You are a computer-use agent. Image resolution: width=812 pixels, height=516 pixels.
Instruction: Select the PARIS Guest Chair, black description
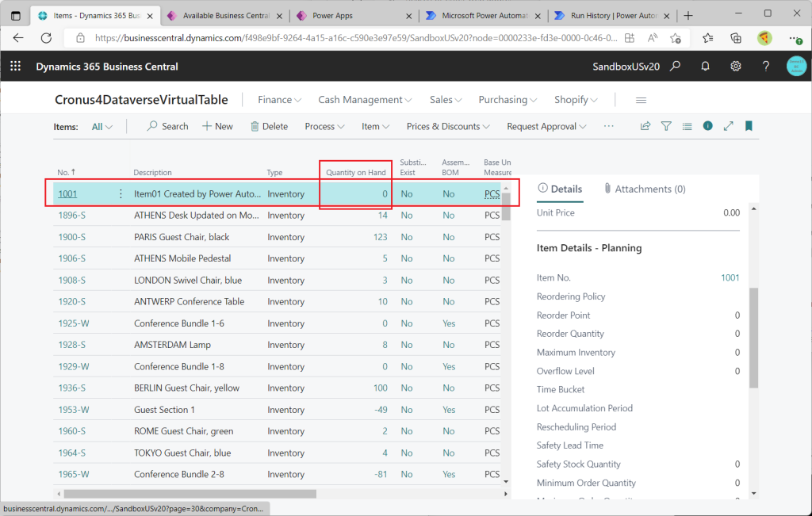[182, 237]
